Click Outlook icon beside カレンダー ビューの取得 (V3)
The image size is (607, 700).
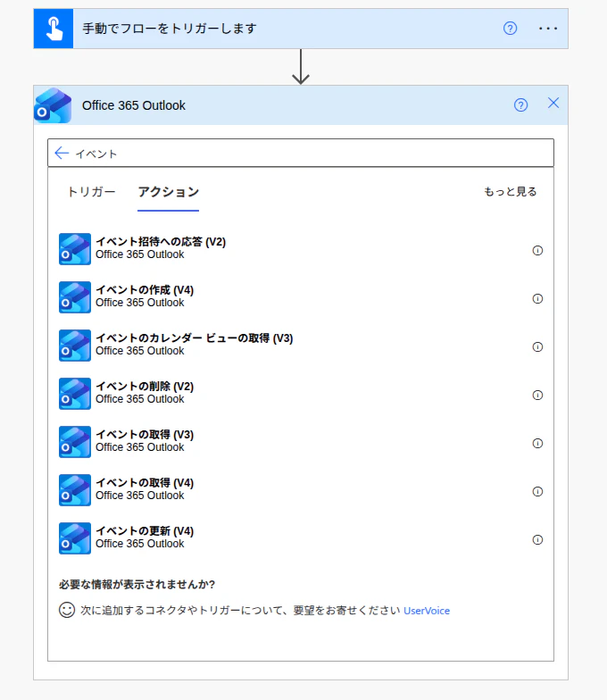75,345
